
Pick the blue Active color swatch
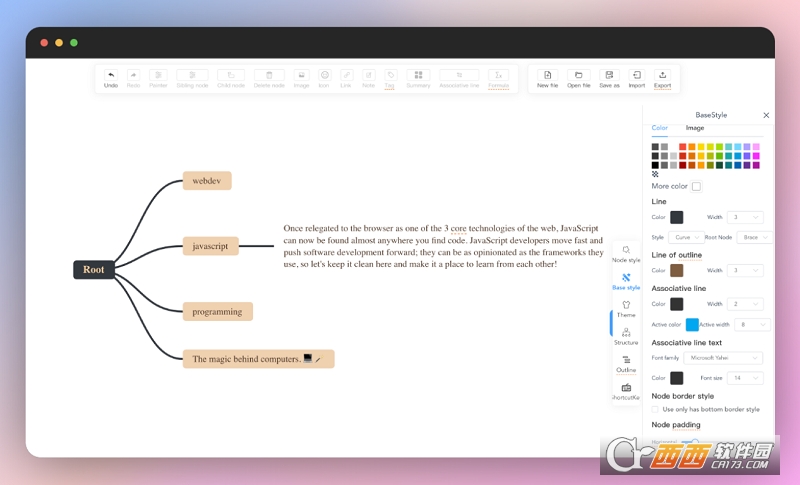(x=692, y=324)
